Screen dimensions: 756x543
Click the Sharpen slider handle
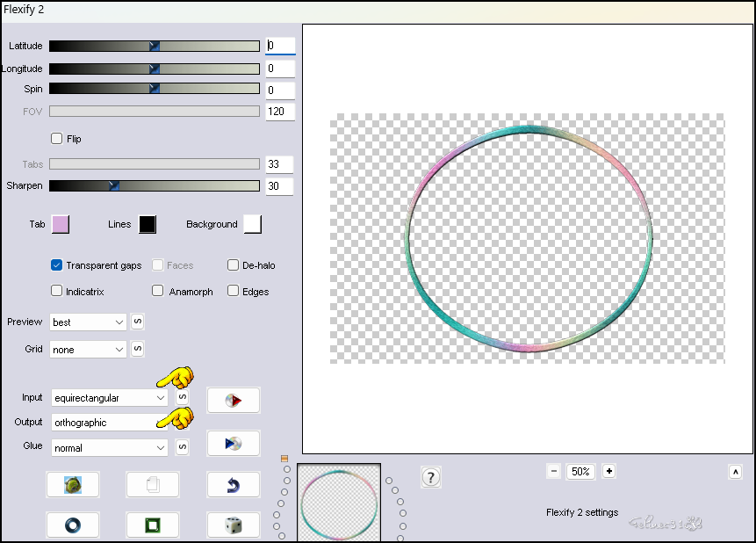[113, 186]
